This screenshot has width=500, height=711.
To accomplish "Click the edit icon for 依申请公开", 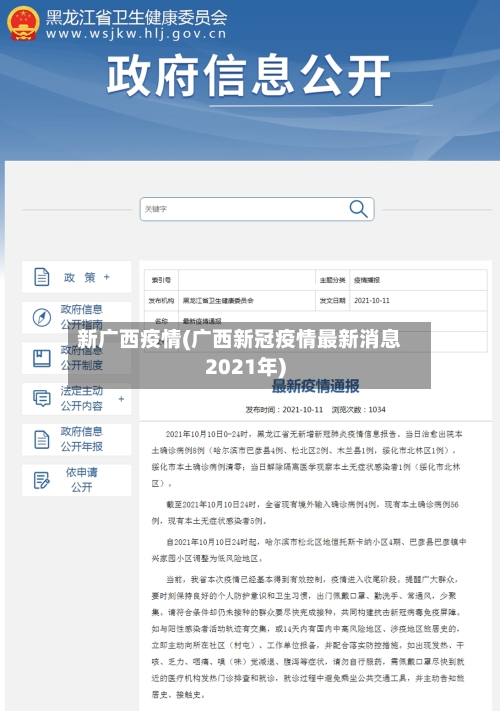I will pos(42,480).
